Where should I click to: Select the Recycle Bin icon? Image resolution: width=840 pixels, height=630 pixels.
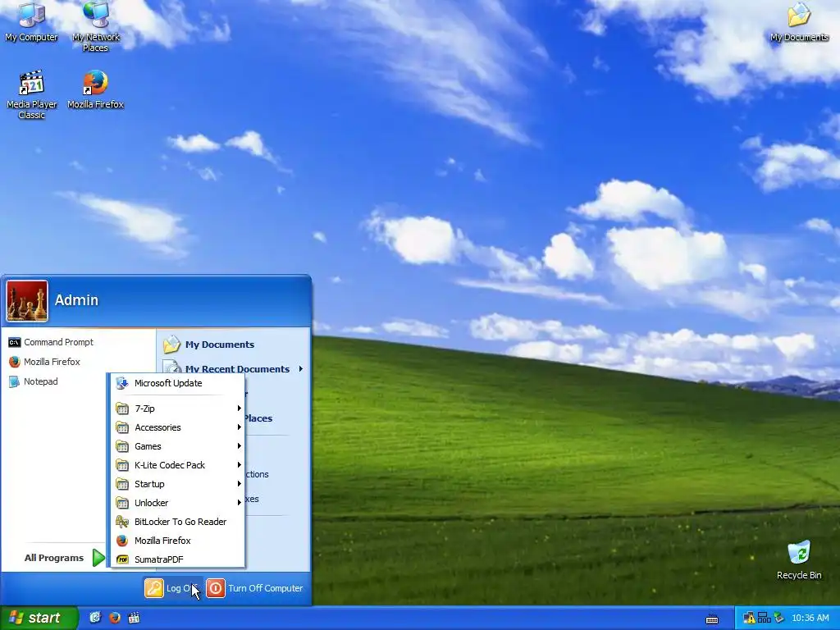click(799, 559)
